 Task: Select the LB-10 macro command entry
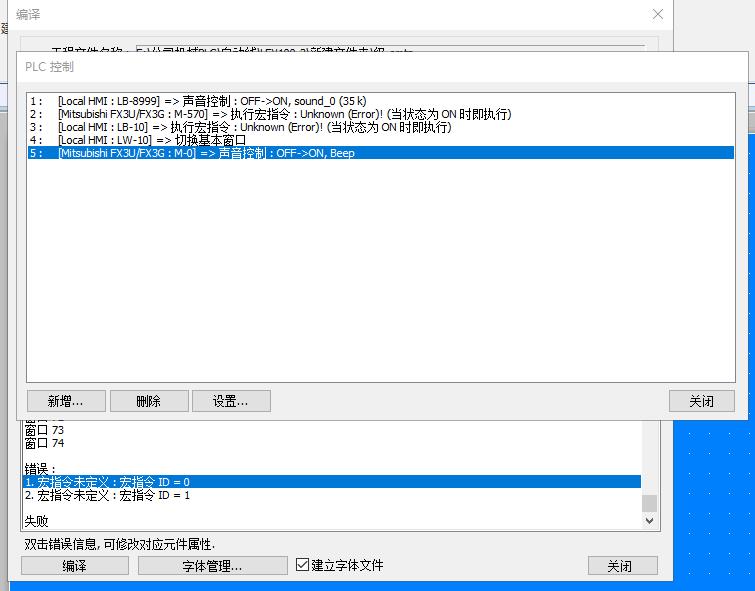pyautogui.click(x=254, y=127)
